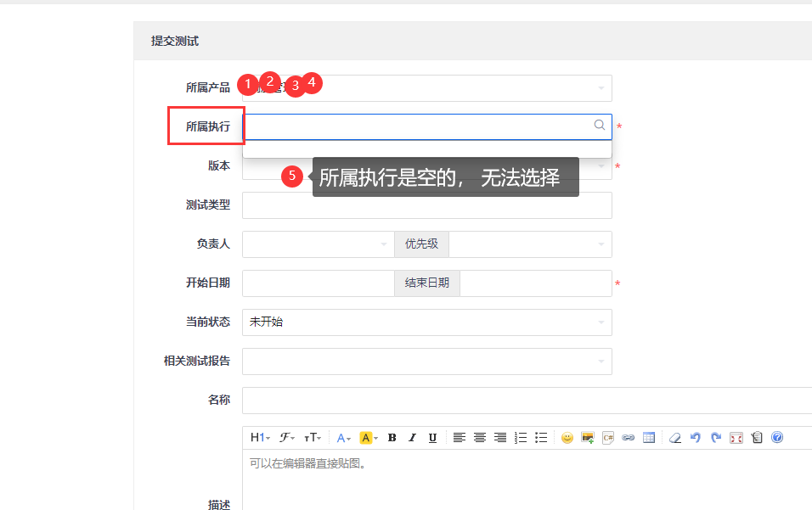Expand the 版本 dropdown arrow

[601, 166]
